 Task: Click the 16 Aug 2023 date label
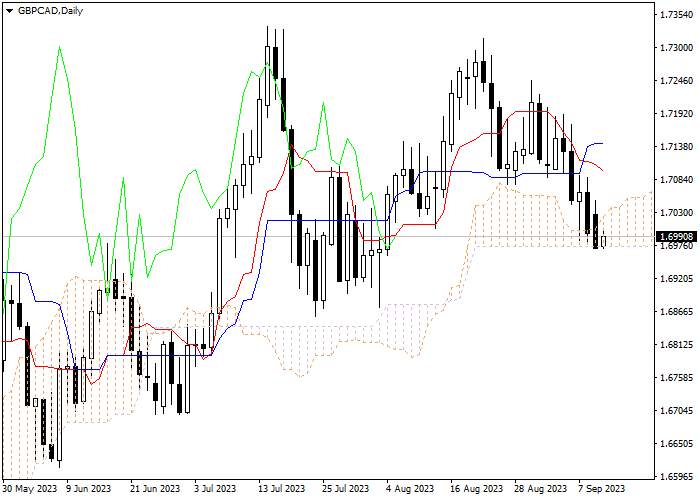coord(476,489)
